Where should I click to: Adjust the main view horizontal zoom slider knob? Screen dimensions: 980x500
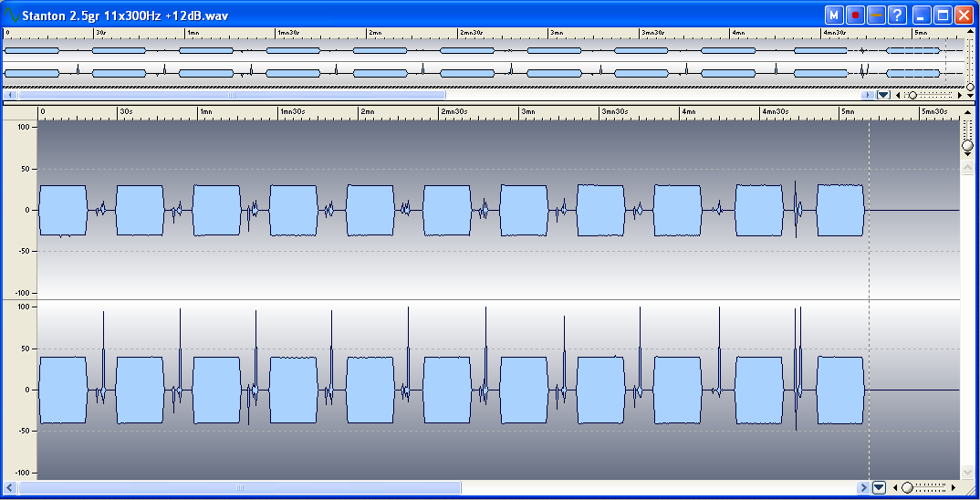pyautogui.click(x=908, y=487)
